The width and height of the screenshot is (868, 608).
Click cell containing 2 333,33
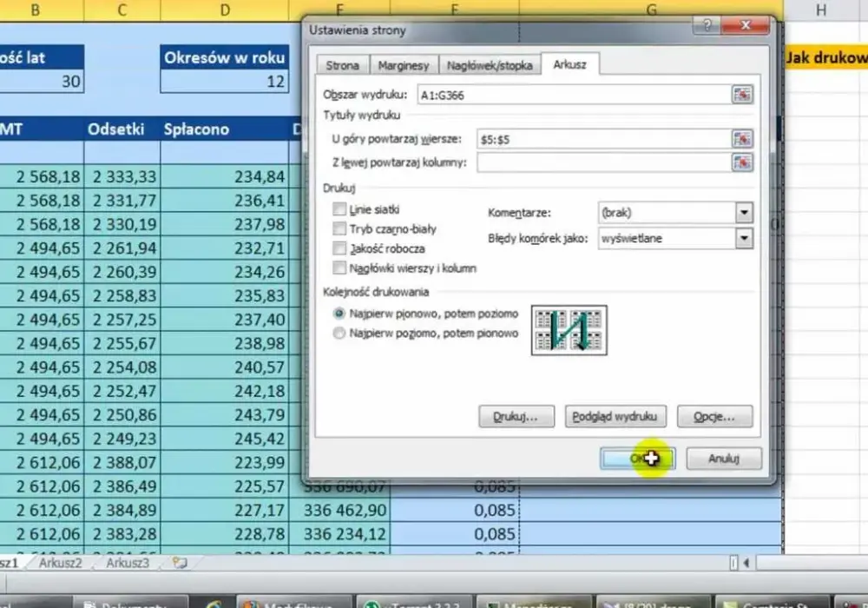[x=122, y=176]
